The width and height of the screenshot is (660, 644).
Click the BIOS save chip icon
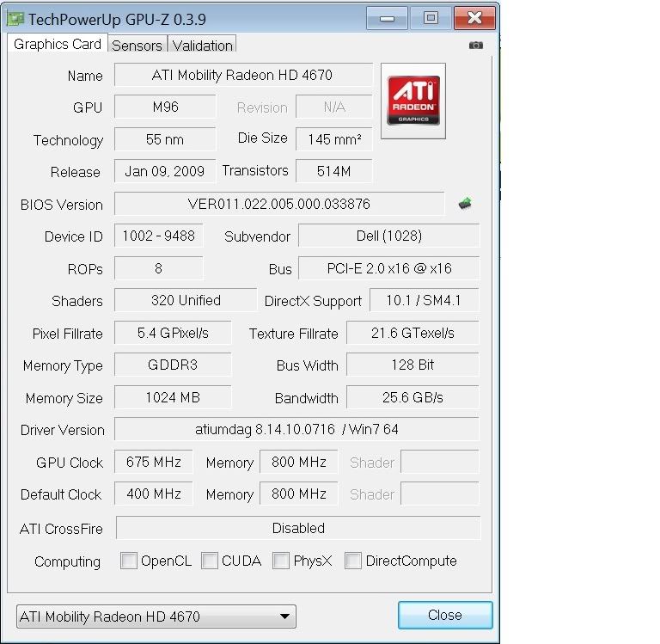click(x=465, y=204)
